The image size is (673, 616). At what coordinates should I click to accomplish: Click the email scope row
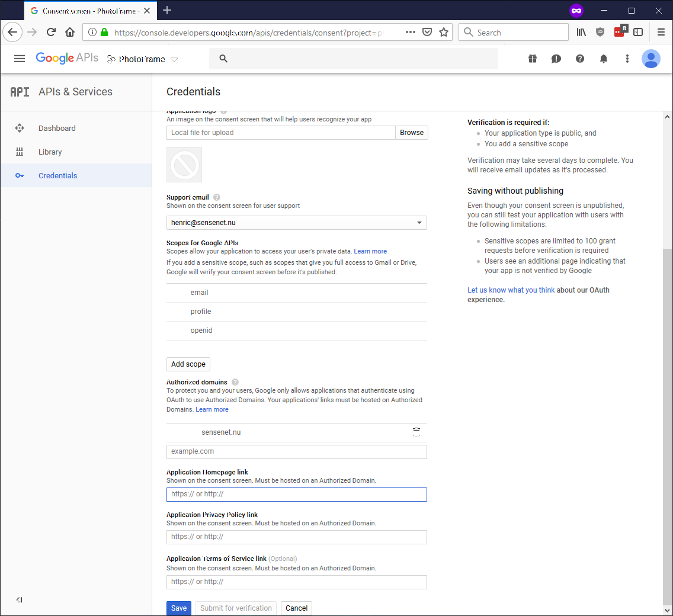click(x=297, y=293)
